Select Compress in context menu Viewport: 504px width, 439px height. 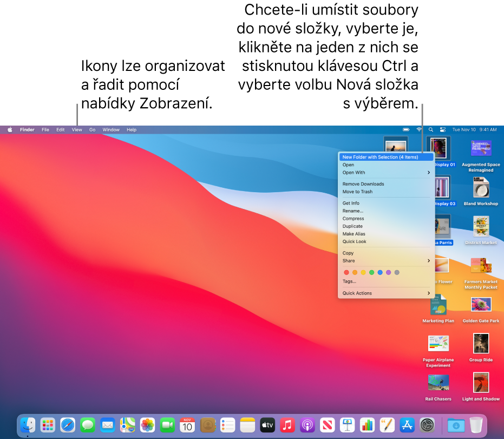(387, 219)
